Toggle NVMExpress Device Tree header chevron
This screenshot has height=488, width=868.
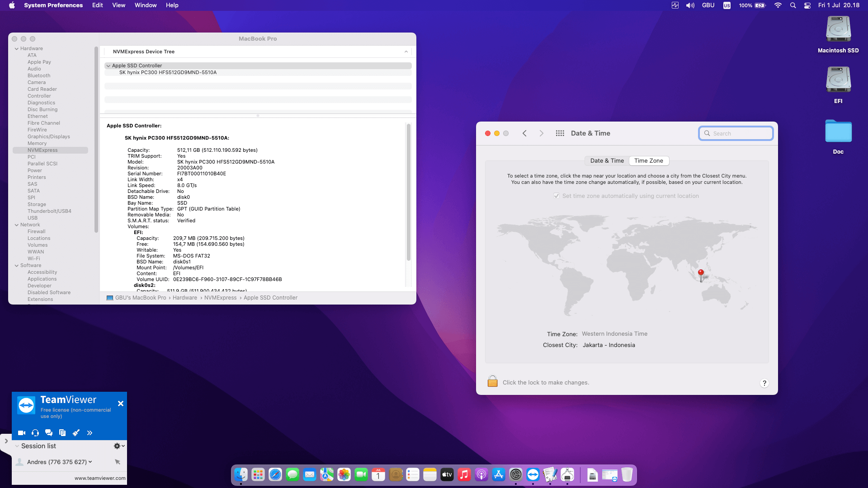coord(406,52)
